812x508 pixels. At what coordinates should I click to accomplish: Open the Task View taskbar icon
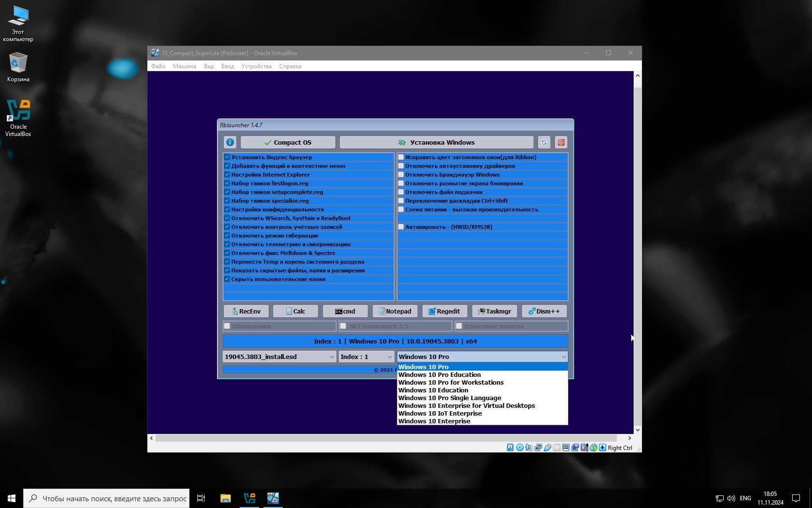click(201, 498)
